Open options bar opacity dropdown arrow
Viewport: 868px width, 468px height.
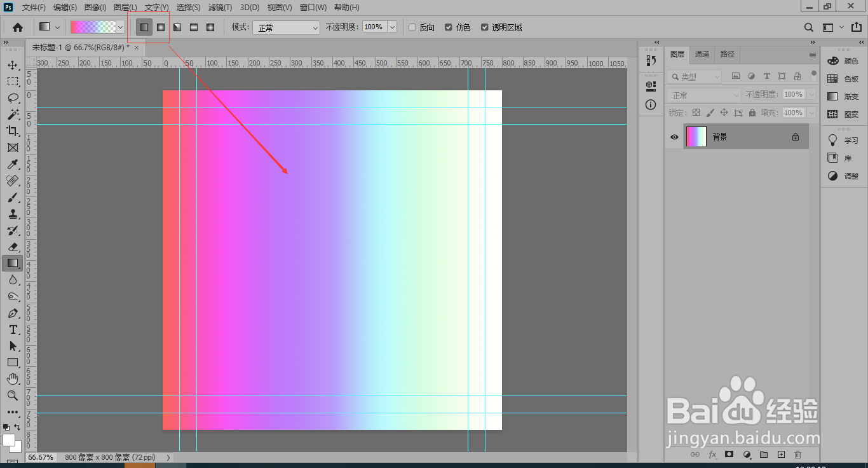(392, 27)
